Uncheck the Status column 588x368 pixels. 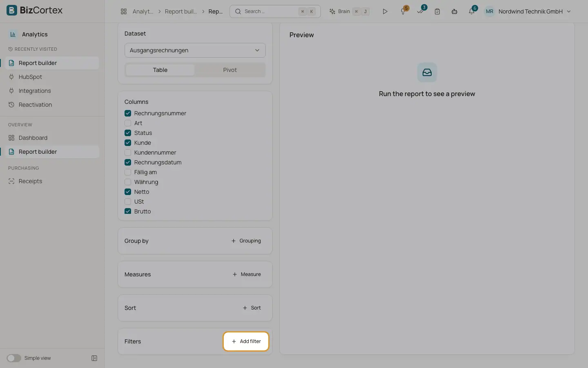(x=128, y=133)
